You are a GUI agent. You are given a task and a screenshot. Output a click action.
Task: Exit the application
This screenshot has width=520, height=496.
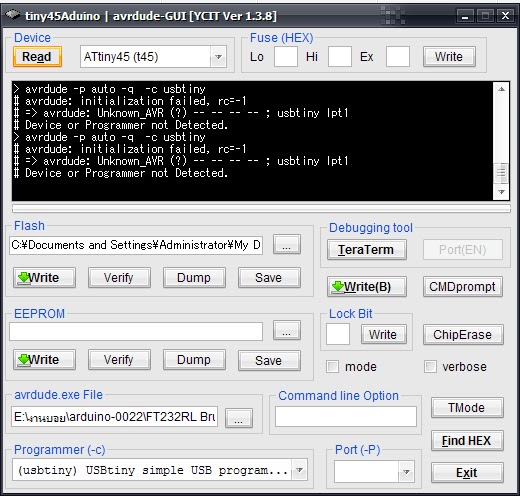tap(467, 473)
